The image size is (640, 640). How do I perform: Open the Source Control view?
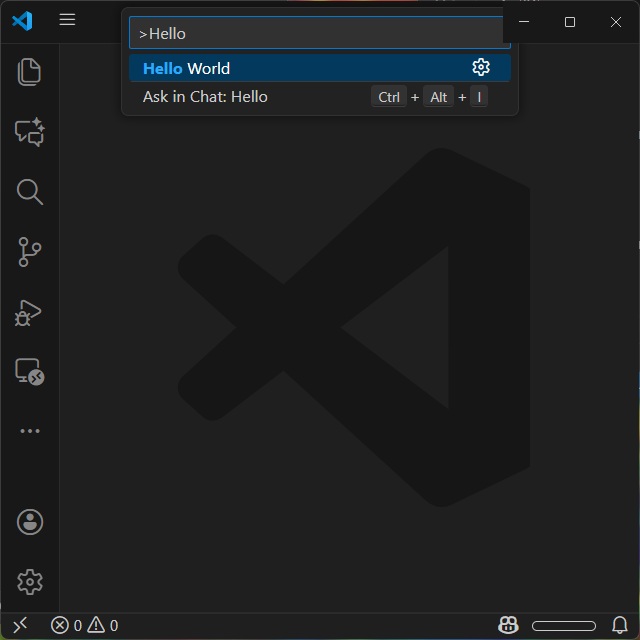29,252
